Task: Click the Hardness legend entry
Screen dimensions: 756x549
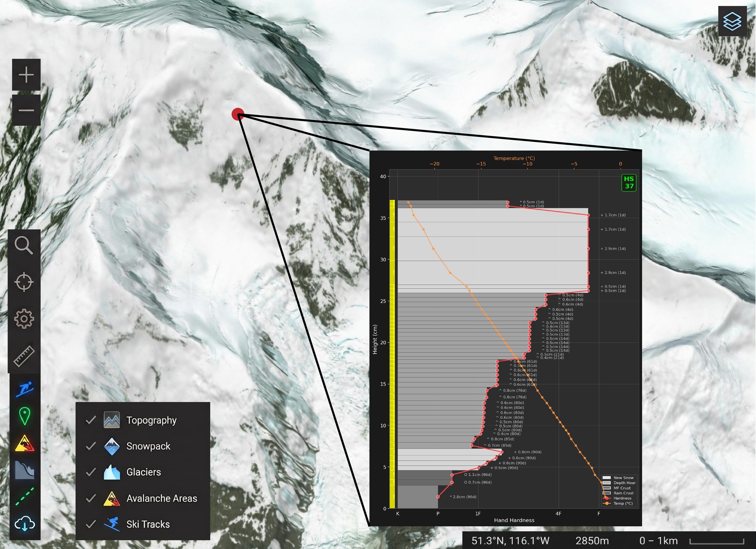Action: 617,498
